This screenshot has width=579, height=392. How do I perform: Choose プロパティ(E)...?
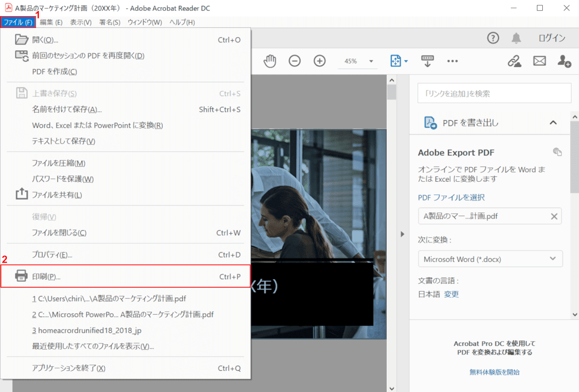coord(126,255)
